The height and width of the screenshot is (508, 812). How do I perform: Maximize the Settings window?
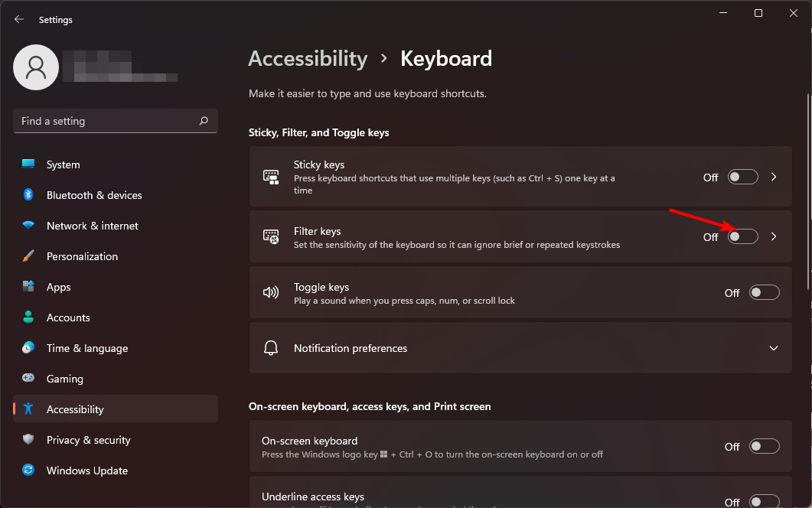[x=758, y=13]
